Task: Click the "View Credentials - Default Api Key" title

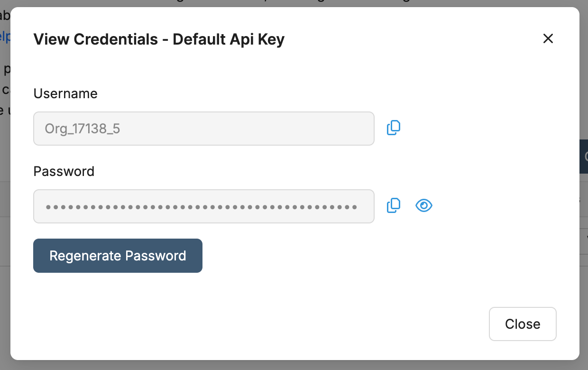Action: 159,39
